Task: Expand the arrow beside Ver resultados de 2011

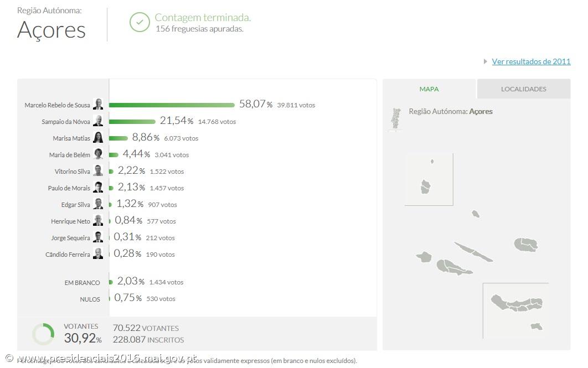Action: coord(486,61)
